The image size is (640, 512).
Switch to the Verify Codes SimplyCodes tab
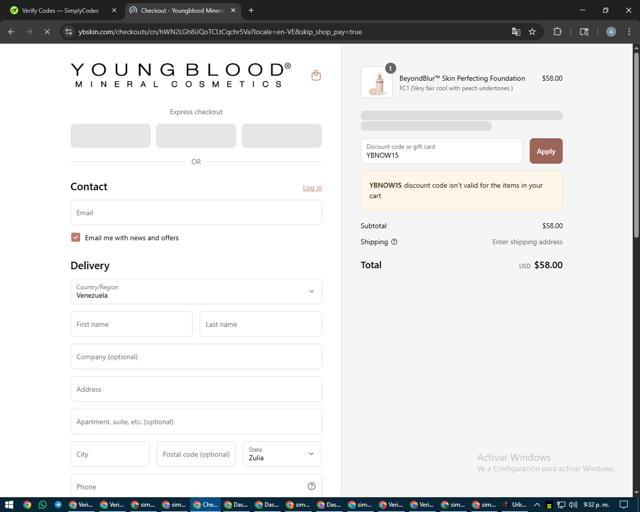click(60, 11)
